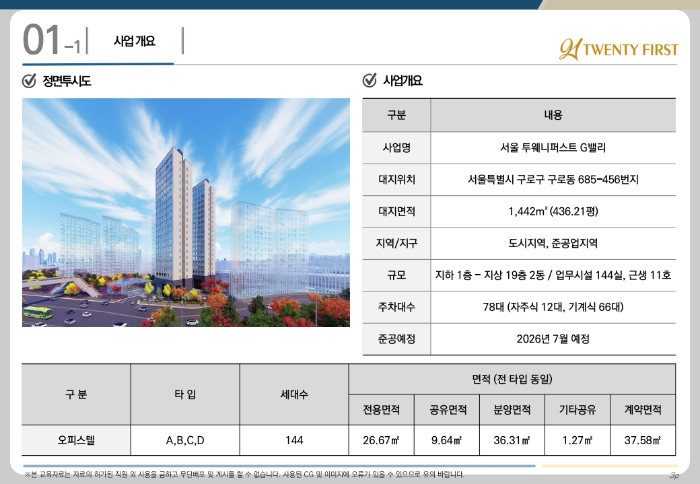
Task: Click the 서울특별시 구로구 구로동 685-456번지 cell
Action: 553,179
